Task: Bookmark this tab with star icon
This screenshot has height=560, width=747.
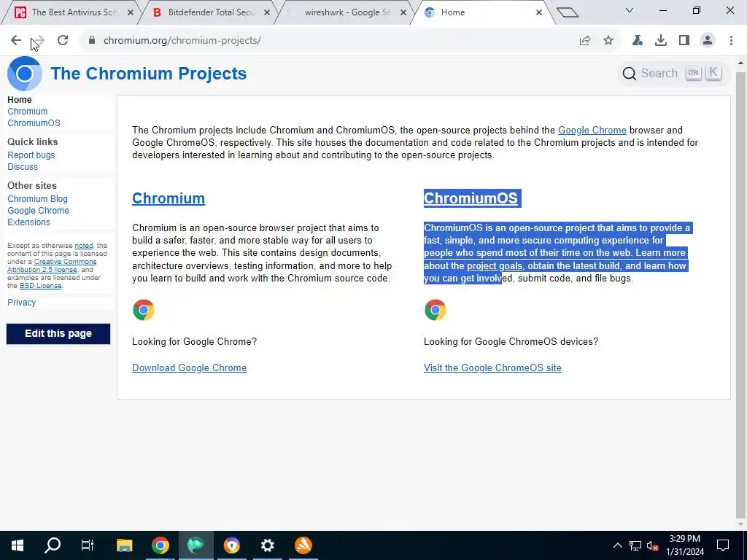Action: 608,41
